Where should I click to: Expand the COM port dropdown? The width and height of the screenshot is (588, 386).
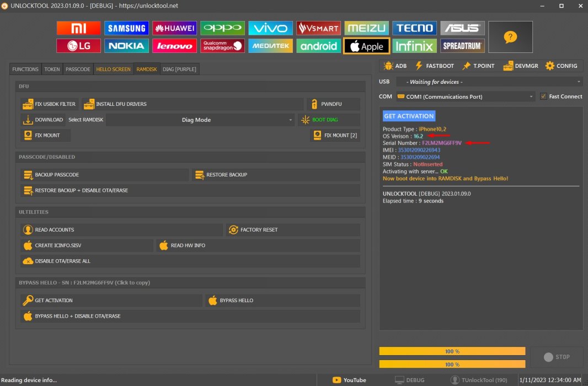click(x=466, y=96)
